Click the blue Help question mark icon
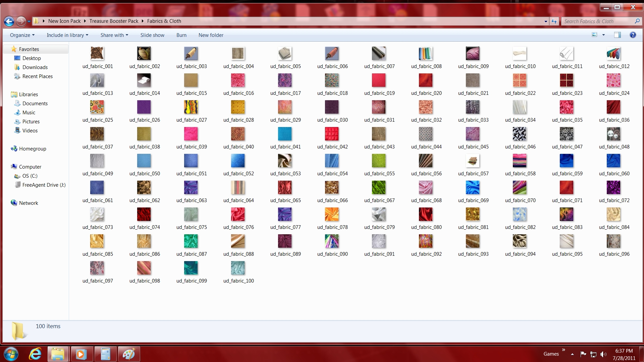 click(633, 35)
